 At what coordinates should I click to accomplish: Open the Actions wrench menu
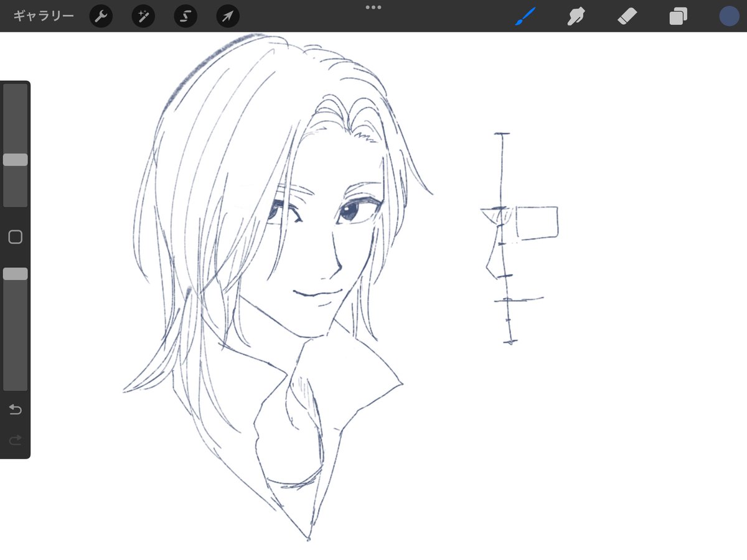coord(101,16)
